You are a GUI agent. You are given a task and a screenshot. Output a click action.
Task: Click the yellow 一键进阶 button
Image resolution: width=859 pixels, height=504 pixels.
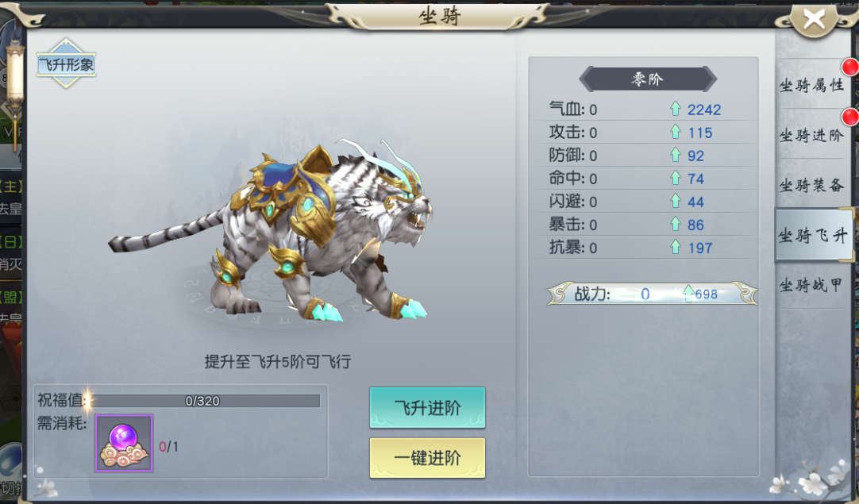[x=427, y=458]
